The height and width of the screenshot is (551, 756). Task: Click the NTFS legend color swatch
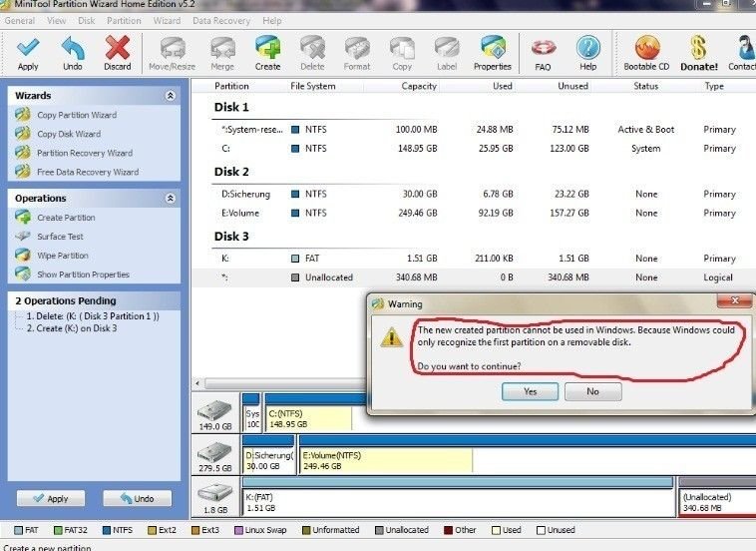pos(107,530)
